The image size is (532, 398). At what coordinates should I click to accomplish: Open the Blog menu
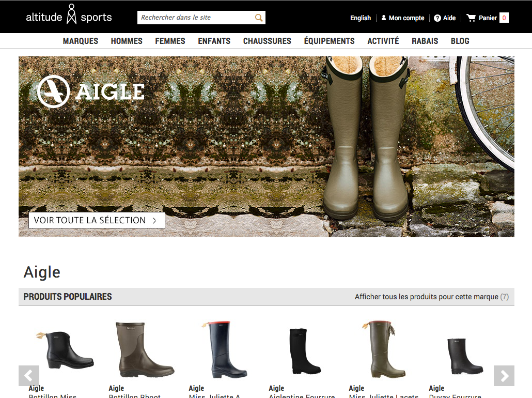pyautogui.click(x=460, y=41)
